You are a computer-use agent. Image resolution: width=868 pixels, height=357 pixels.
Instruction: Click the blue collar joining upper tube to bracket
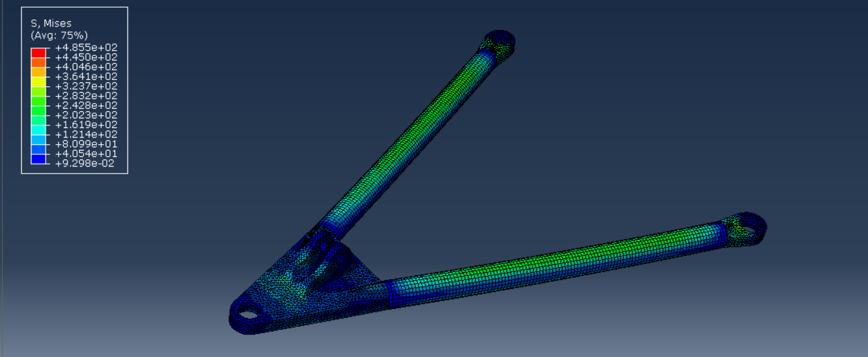[330, 223]
